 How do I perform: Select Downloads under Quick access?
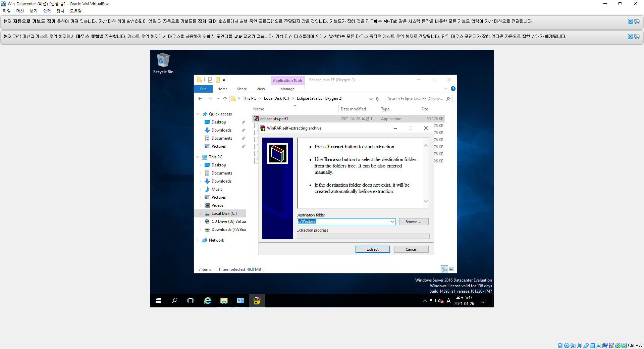point(221,130)
